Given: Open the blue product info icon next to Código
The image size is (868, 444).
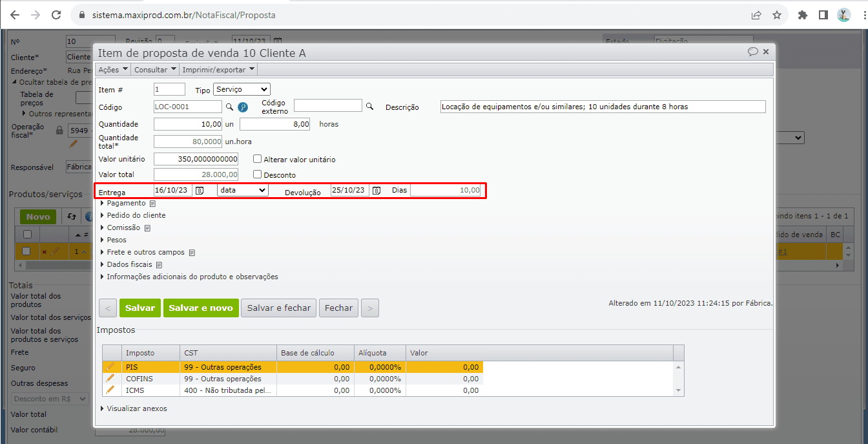Looking at the screenshot, I should tap(243, 107).
